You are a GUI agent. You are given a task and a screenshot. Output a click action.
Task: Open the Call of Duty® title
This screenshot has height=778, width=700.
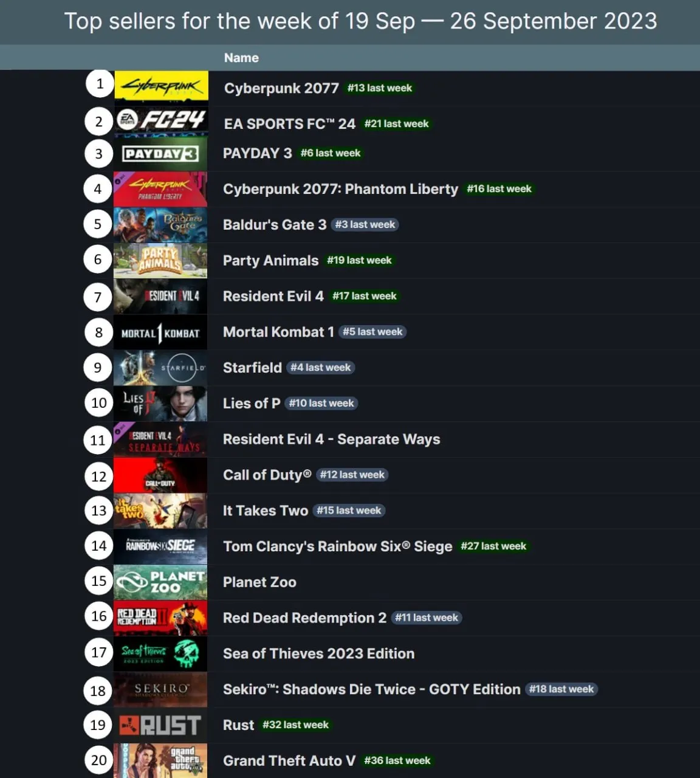pos(267,475)
